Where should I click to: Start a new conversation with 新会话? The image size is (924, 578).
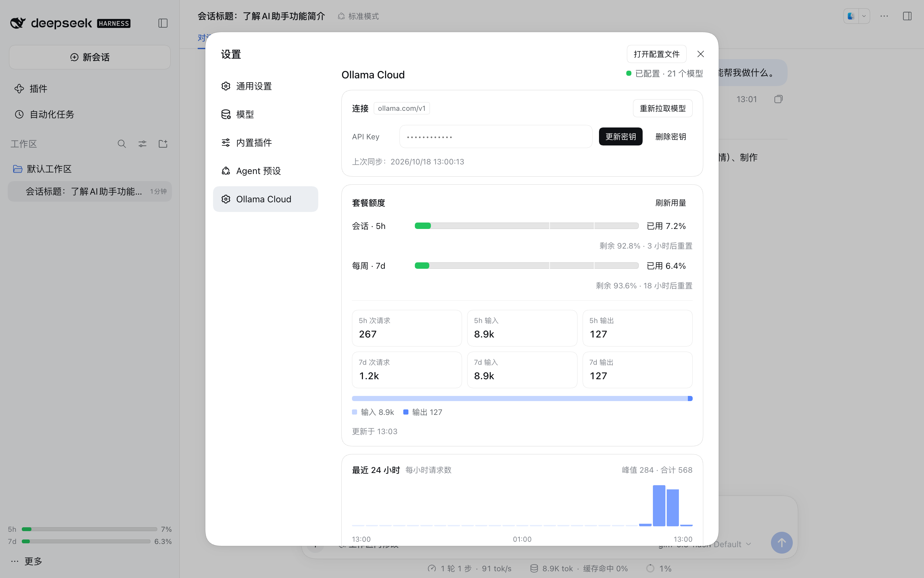coord(90,57)
